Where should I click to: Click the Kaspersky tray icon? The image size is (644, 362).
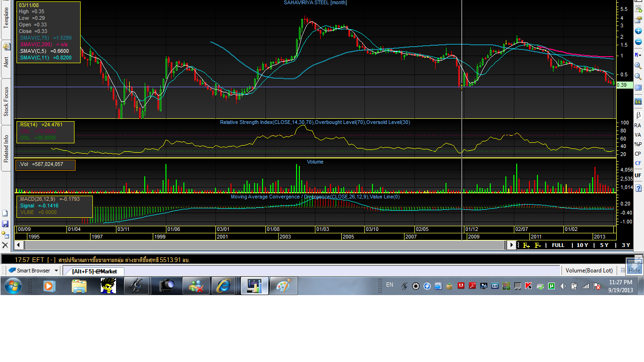529,286
